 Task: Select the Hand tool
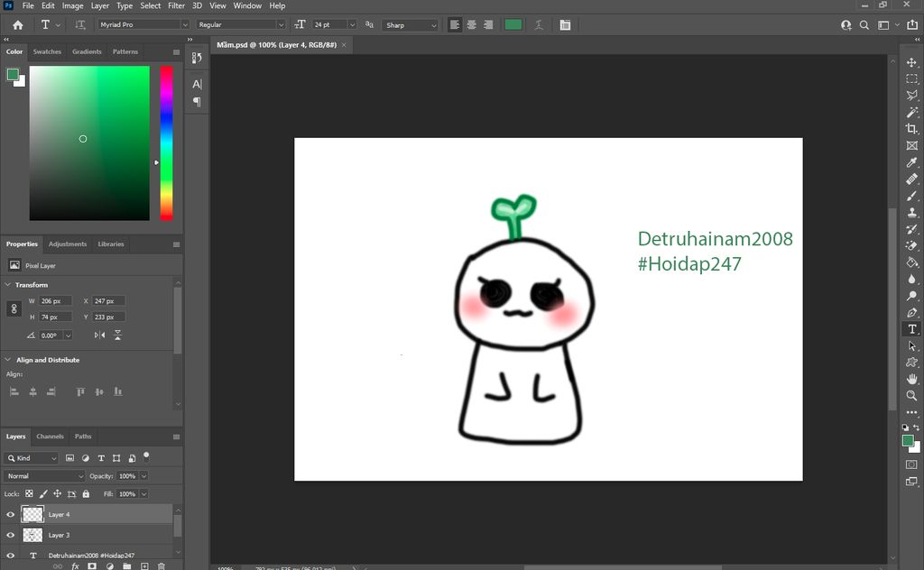911,379
